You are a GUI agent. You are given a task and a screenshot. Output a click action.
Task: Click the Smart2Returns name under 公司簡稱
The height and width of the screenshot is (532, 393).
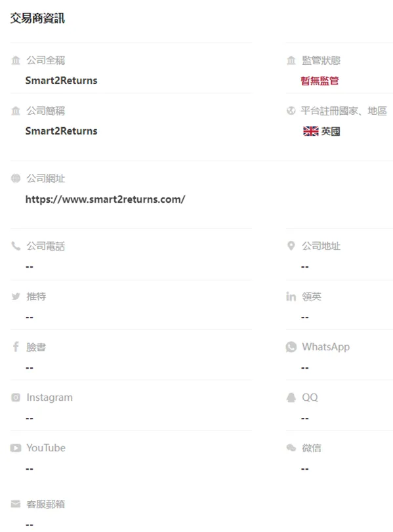pyautogui.click(x=62, y=131)
